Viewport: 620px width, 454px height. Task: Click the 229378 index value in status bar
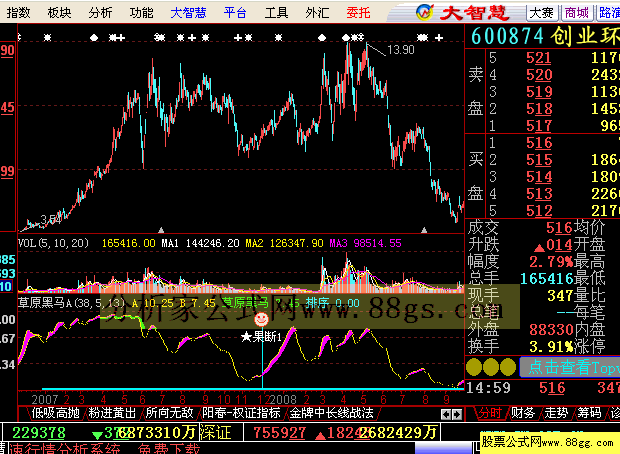click(39, 433)
